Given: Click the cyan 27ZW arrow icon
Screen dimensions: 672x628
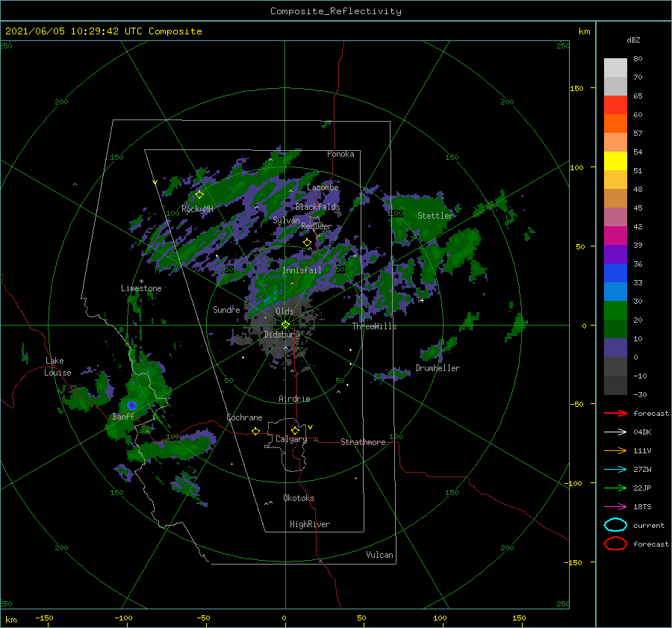Looking at the screenshot, I should (x=615, y=469).
